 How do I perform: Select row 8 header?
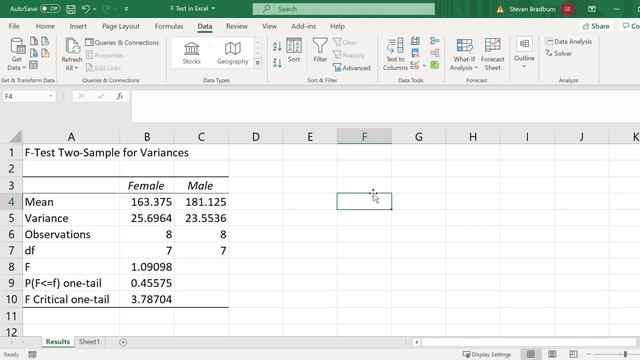[x=11, y=267]
